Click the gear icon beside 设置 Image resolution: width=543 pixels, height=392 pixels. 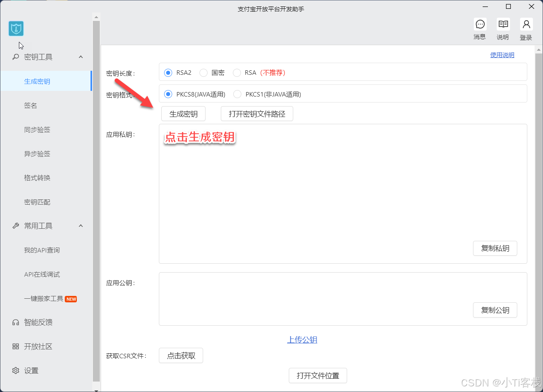pos(16,371)
